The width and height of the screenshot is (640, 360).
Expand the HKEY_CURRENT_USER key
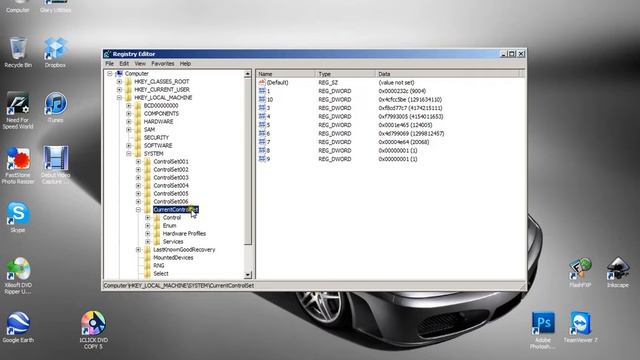point(119,89)
